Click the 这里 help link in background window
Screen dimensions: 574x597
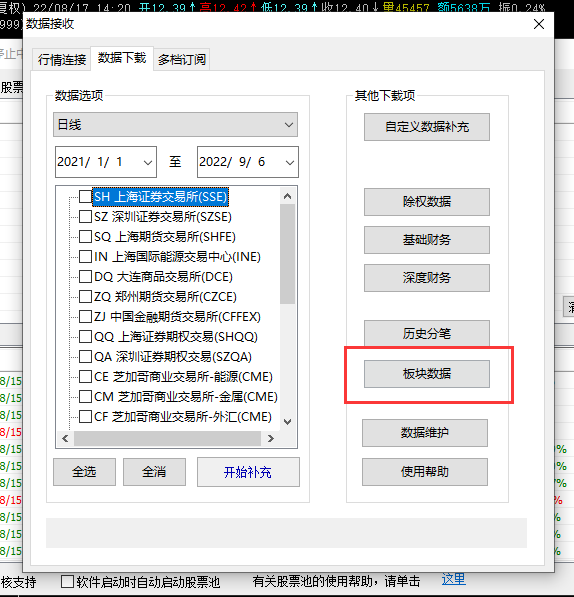(453, 580)
